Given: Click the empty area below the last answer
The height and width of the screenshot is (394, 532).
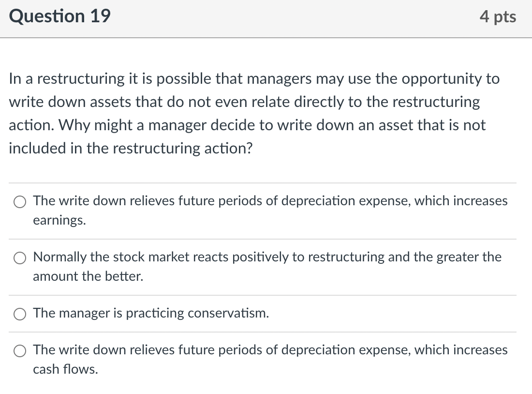Looking at the screenshot, I should pyautogui.click(x=266, y=387).
